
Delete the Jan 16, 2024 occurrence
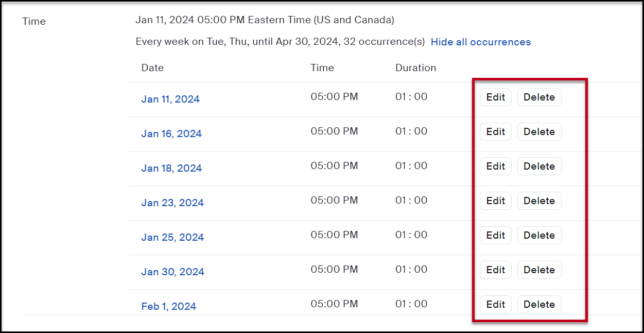click(x=539, y=132)
